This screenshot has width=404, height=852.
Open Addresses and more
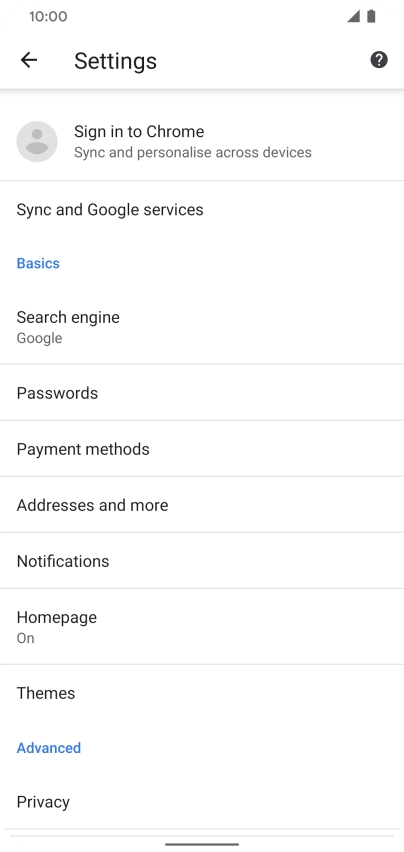coord(202,505)
